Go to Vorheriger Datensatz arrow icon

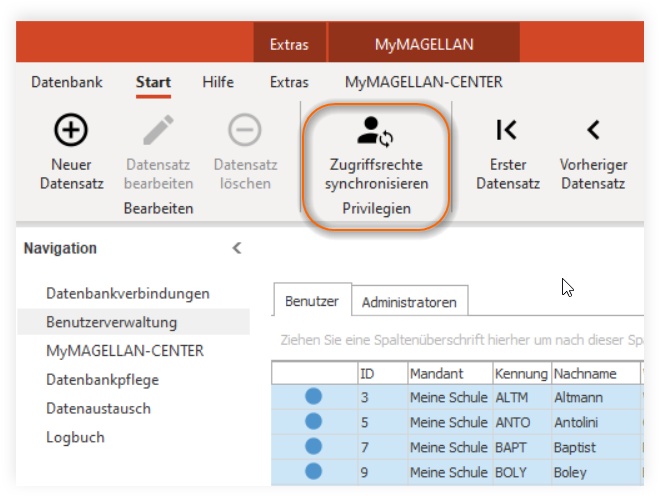[593, 130]
